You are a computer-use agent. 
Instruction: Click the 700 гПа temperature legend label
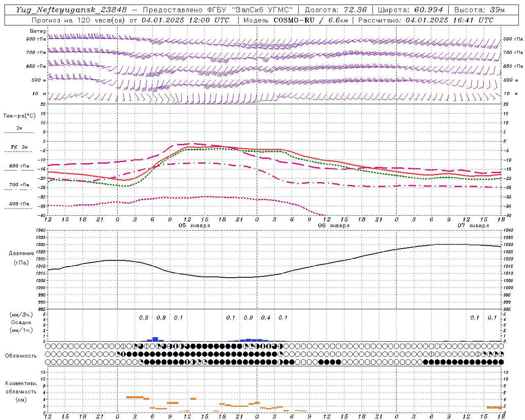[19, 185]
